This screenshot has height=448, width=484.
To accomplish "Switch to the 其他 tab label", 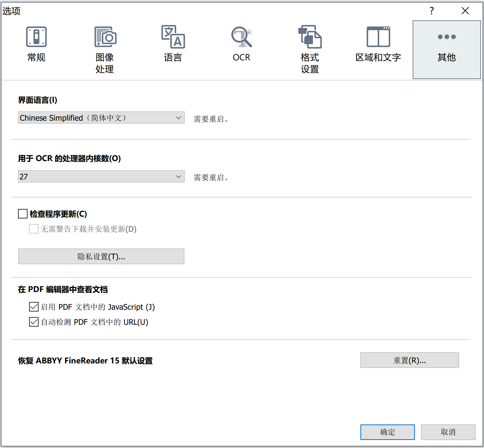I will (x=446, y=57).
